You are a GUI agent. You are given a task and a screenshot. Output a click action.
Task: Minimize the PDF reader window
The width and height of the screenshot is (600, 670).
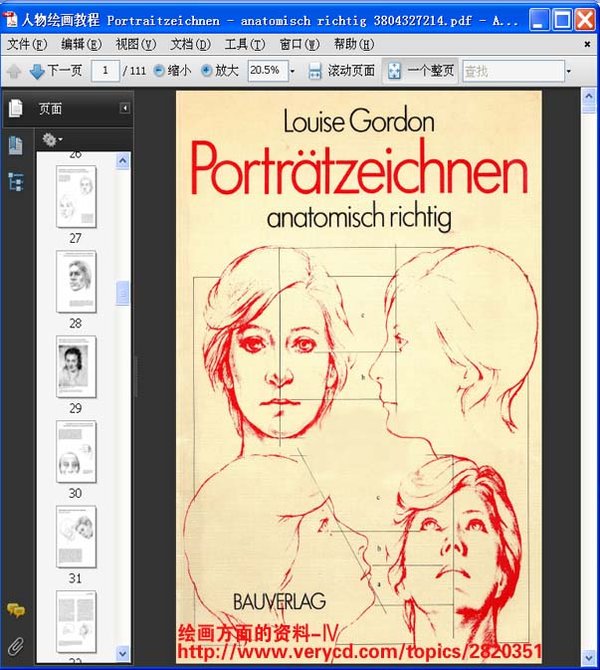[x=539, y=20]
